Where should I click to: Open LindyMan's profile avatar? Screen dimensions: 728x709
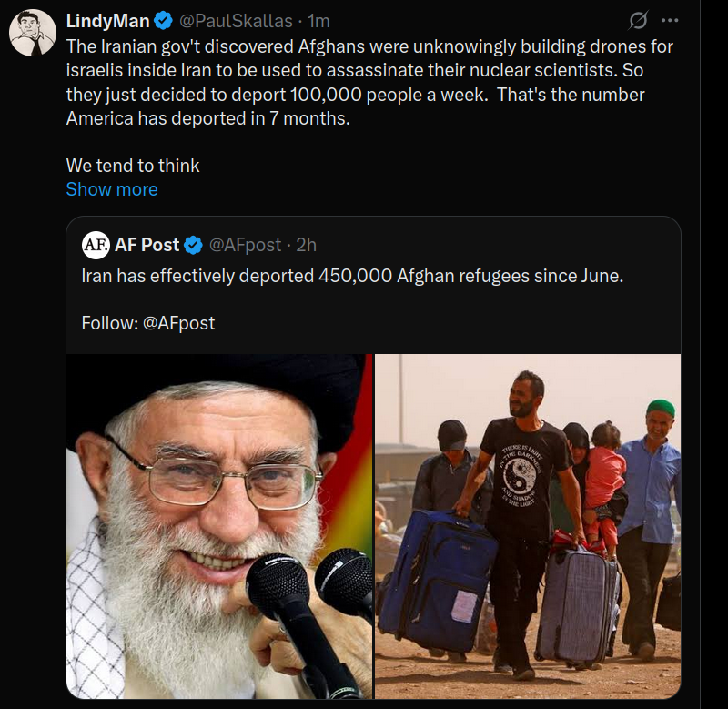pyautogui.click(x=33, y=33)
